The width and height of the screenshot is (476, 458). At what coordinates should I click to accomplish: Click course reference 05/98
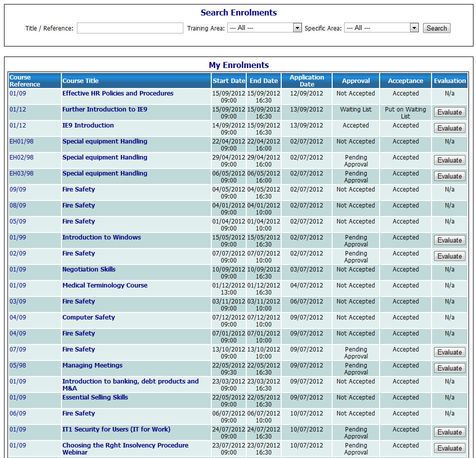(x=17, y=365)
